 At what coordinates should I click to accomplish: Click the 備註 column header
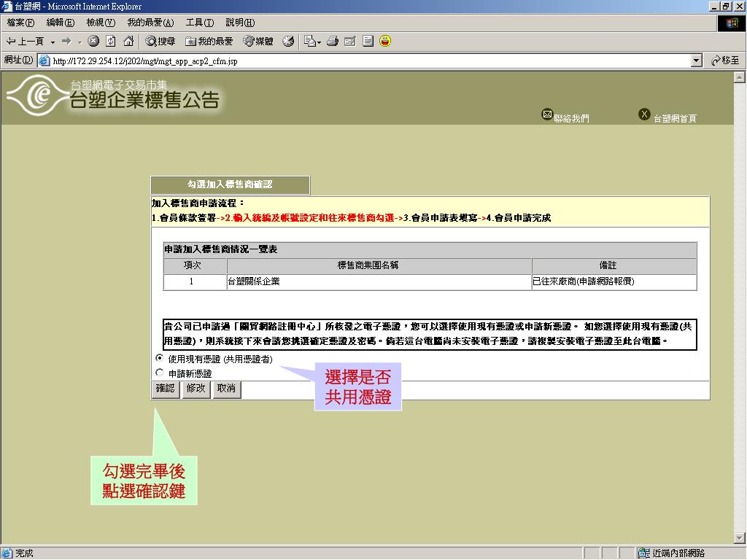[x=614, y=266]
